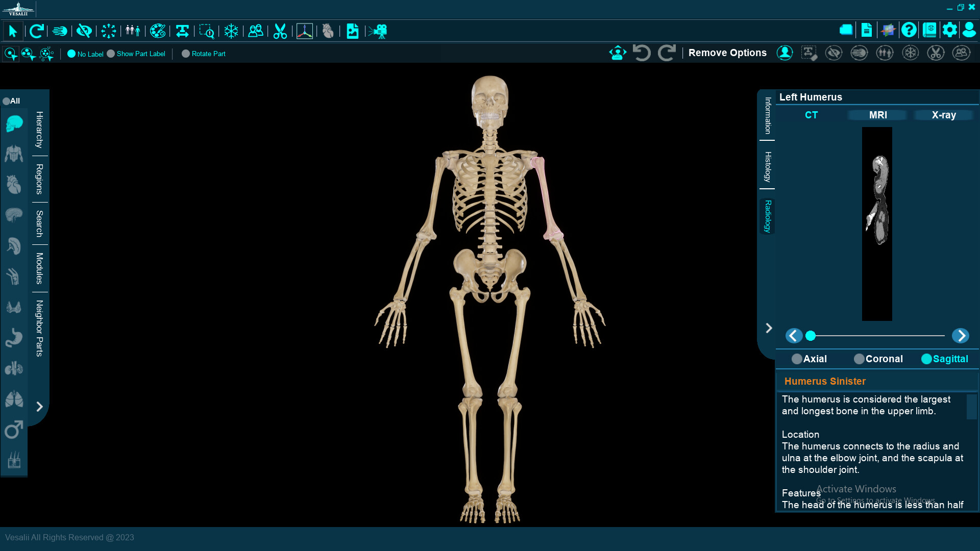This screenshot has width=980, height=551.
Task: Undo the last action
Action: click(x=642, y=53)
